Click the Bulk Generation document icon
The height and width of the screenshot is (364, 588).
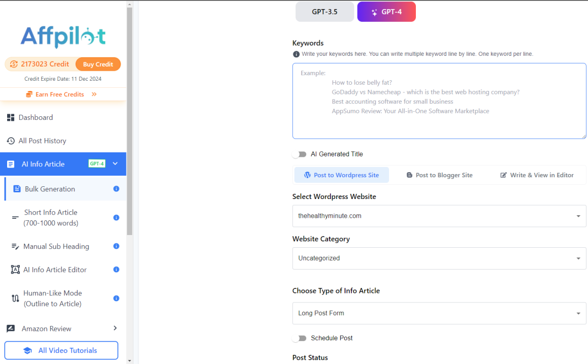(17, 189)
